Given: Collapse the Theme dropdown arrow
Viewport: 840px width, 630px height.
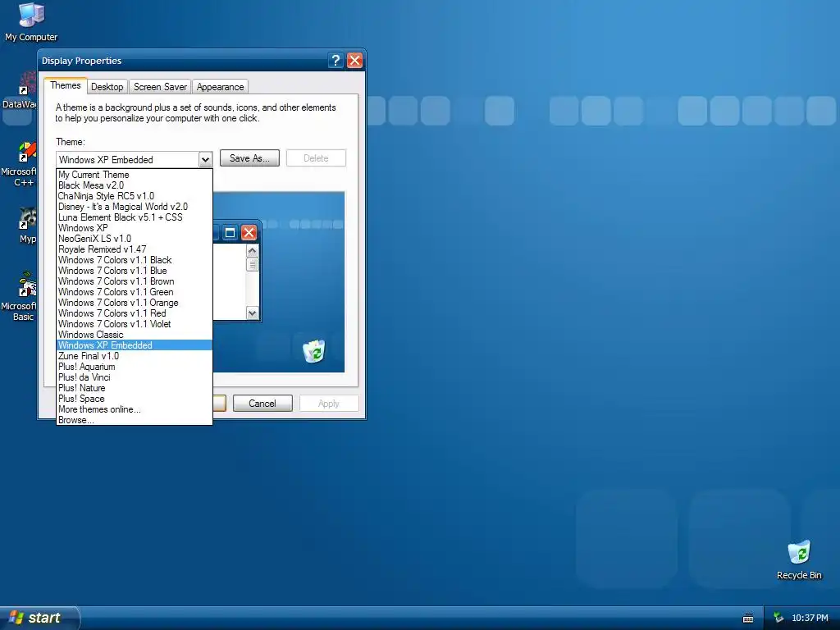Looking at the screenshot, I should pos(205,160).
